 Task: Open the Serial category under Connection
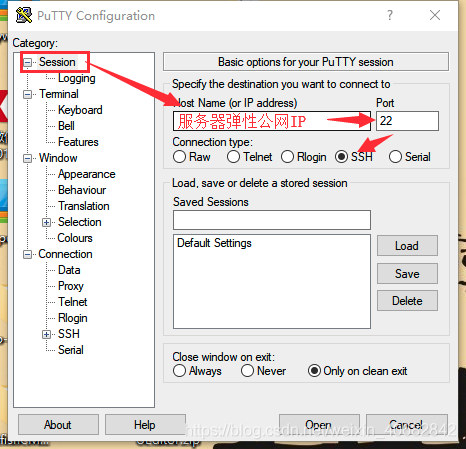point(71,350)
